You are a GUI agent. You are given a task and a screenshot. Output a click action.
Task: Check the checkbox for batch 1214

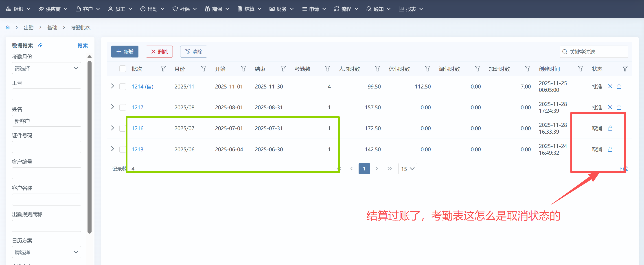(123, 87)
